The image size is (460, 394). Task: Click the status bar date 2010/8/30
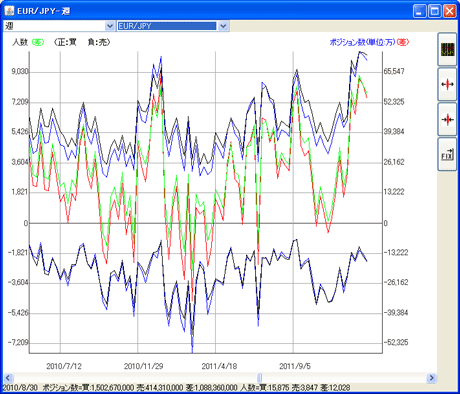(19, 388)
